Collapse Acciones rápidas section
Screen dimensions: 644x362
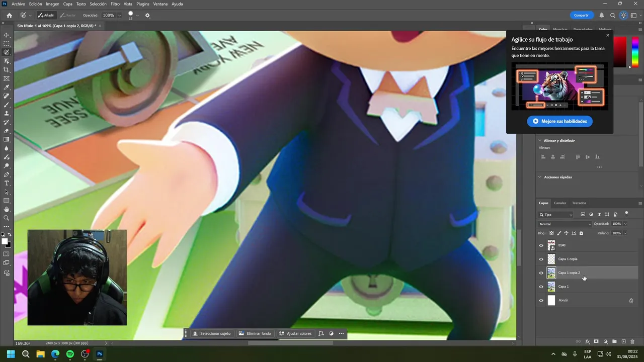point(540,177)
